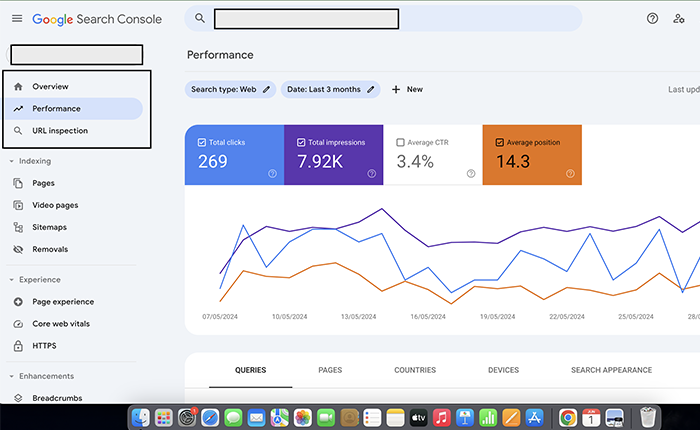
Task: Collapse the Experience section
Action: click(11, 280)
